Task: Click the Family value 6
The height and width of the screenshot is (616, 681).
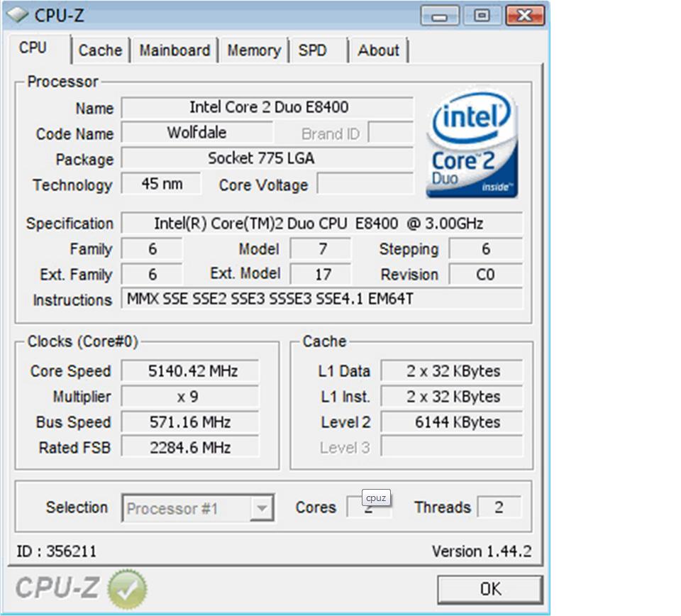Action: [152, 249]
